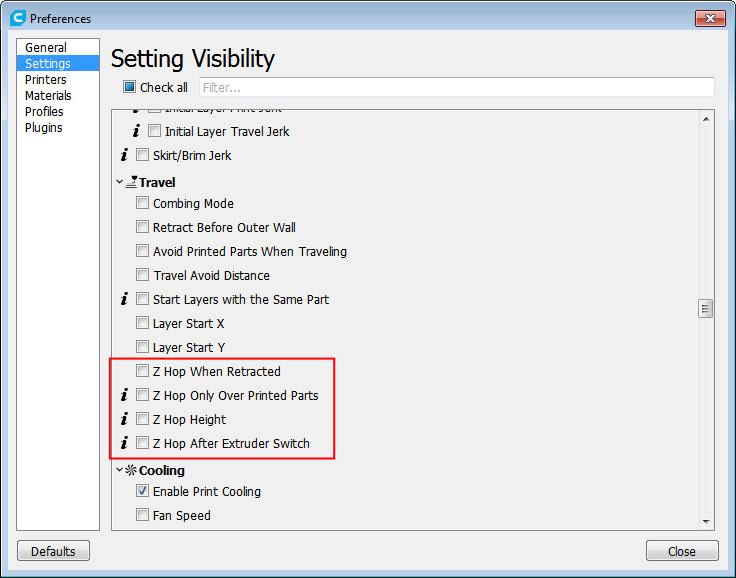Switch to the Materials page

(x=48, y=96)
